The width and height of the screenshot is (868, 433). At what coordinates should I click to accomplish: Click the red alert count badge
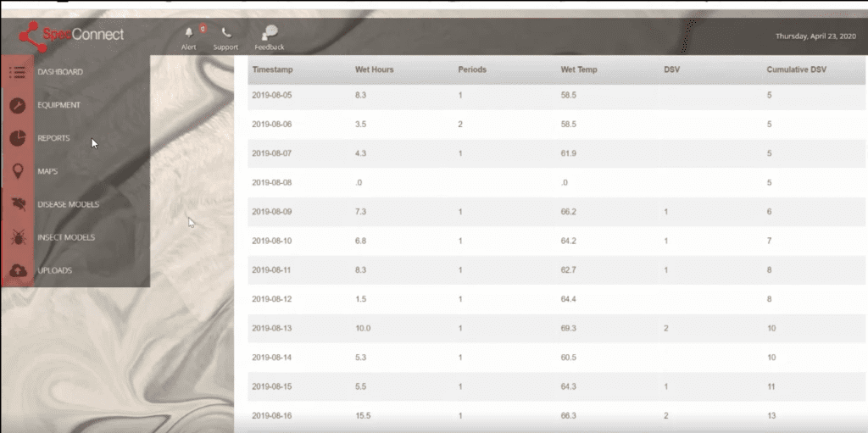[203, 28]
